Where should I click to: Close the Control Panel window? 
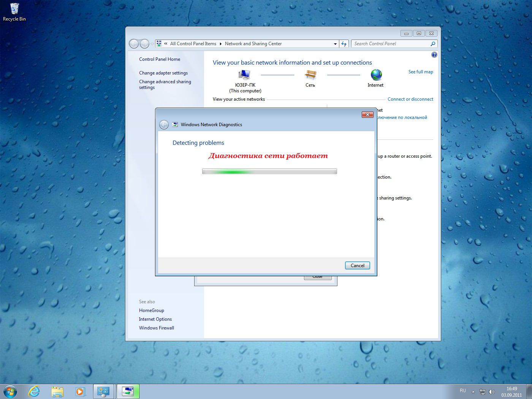[431, 33]
